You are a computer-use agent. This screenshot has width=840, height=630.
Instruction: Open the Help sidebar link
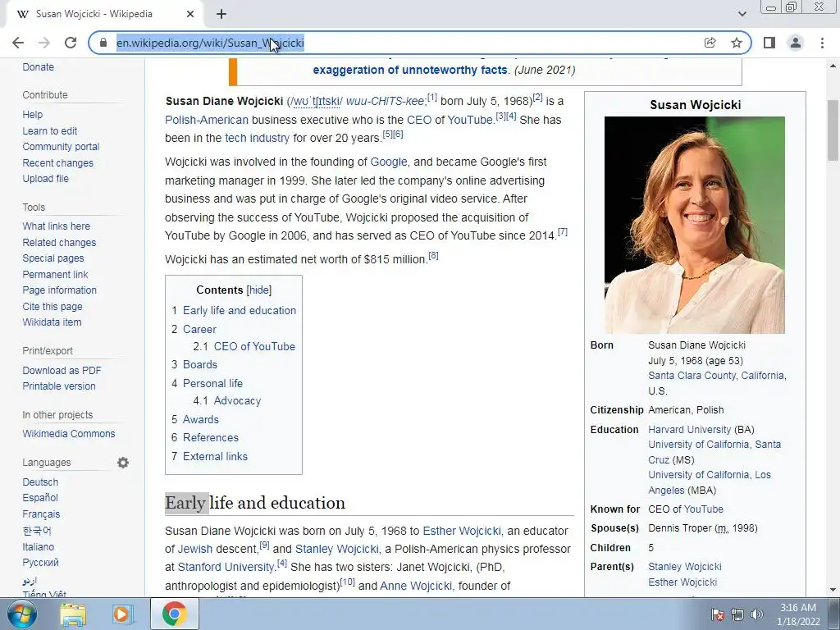point(32,115)
